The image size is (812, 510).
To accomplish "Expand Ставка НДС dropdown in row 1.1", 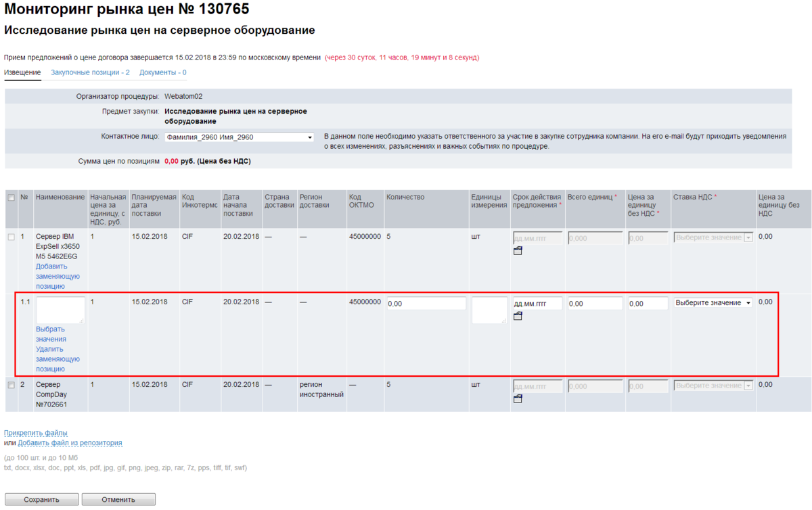I will [713, 303].
